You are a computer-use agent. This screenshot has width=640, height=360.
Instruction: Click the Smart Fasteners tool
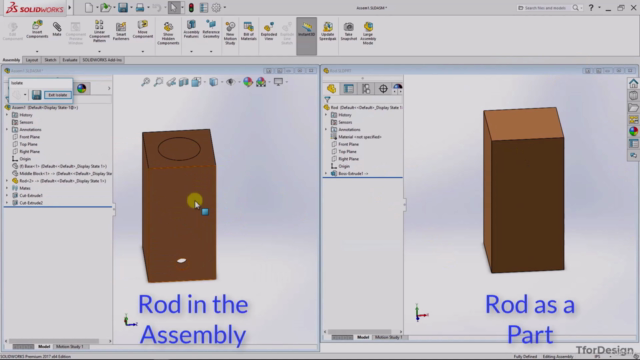click(x=121, y=31)
